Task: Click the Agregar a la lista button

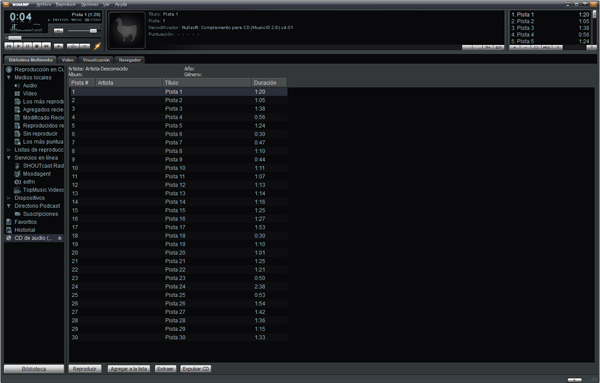Action: pos(129,369)
